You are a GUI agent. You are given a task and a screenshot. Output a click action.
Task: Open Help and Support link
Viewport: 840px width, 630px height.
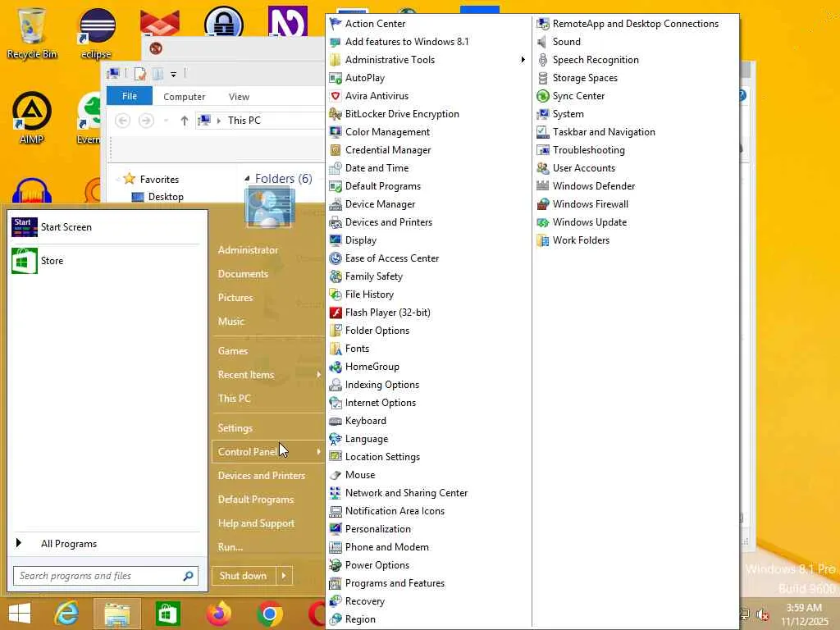click(256, 523)
